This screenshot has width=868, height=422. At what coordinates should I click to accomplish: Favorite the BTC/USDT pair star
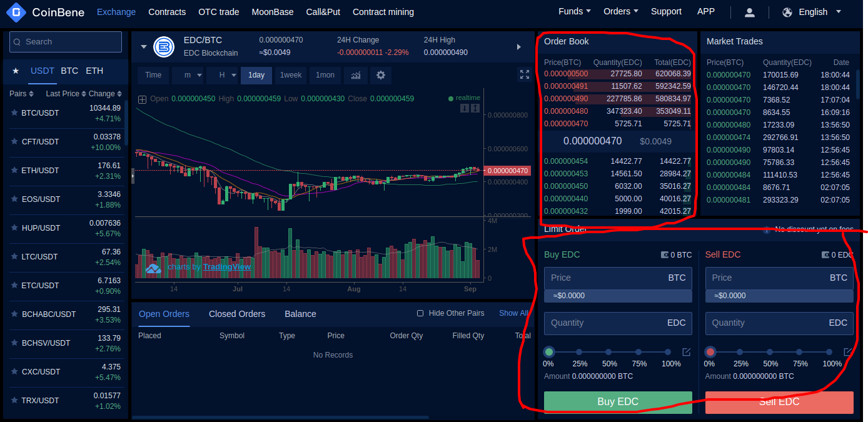pos(14,113)
